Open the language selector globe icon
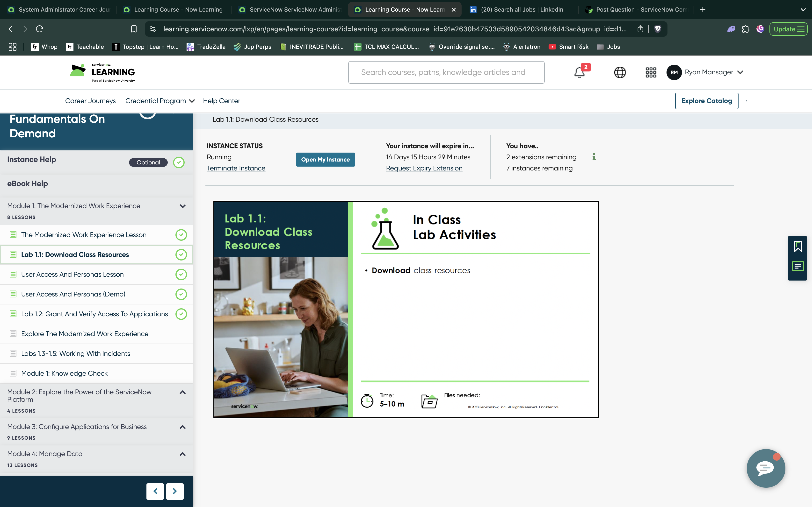Screen dimensions: 812x507 (x=620, y=72)
